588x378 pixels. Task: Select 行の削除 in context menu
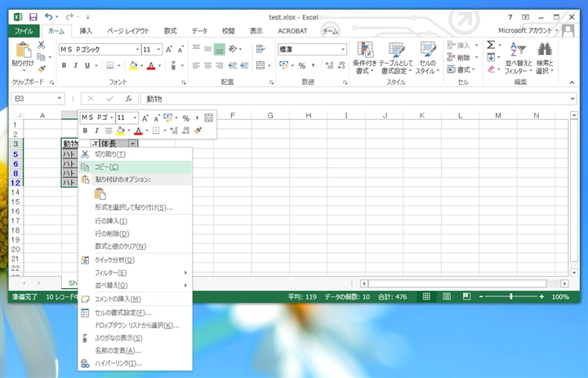[136, 233]
